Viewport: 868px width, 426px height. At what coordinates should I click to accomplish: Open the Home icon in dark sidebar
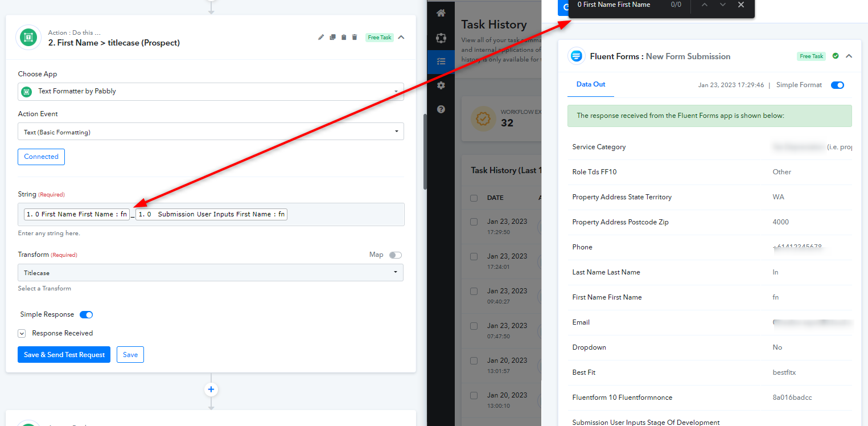[x=441, y=13]
